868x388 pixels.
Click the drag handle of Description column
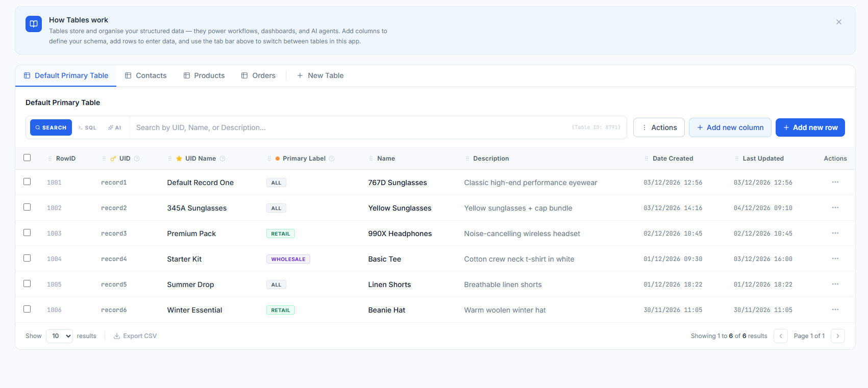tap(467, 159)
